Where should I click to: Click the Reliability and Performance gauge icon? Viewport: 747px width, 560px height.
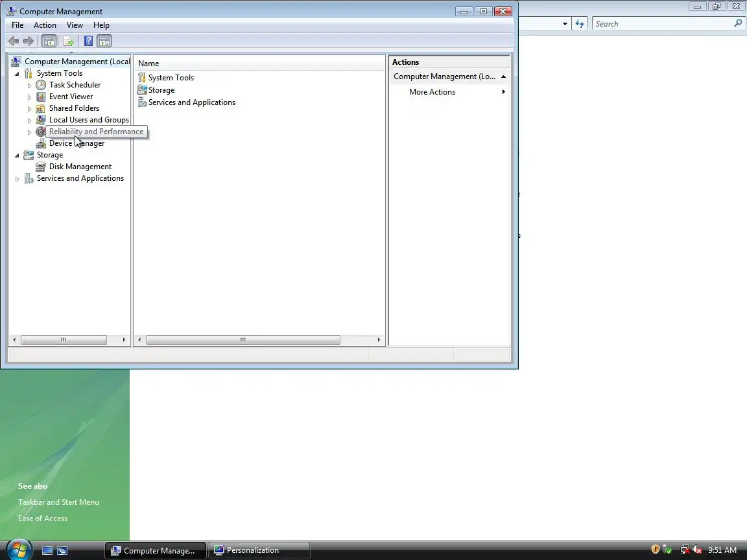click(40, 132)
